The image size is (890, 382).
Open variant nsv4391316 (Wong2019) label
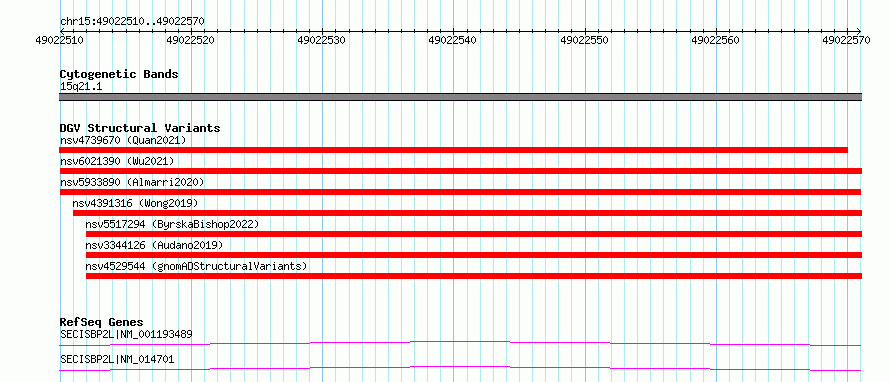coord(135,203)
